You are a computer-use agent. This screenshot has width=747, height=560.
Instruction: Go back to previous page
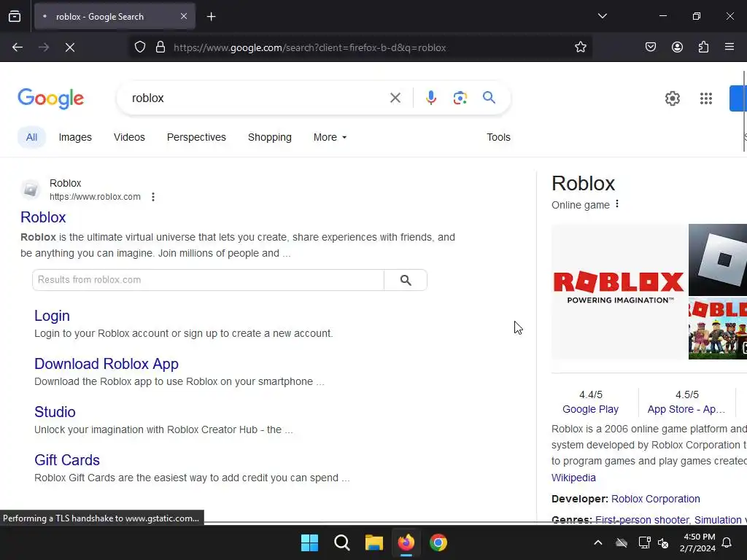[x=18, y=47]
